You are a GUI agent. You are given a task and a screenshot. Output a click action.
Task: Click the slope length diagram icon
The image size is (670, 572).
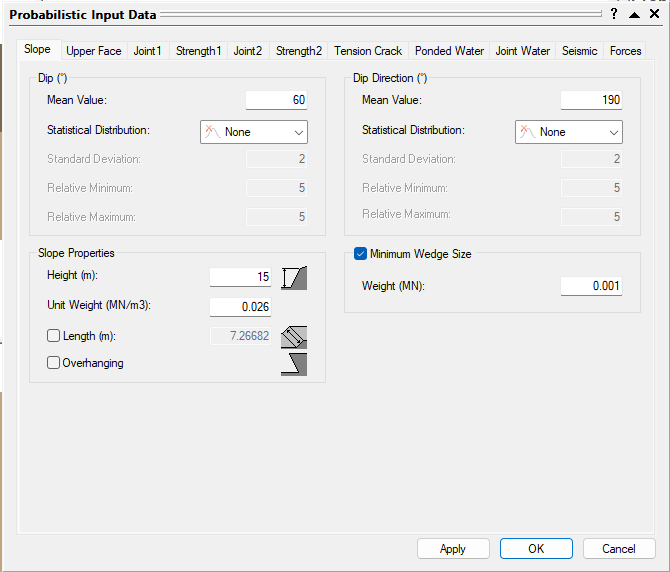tap(294, 337)
